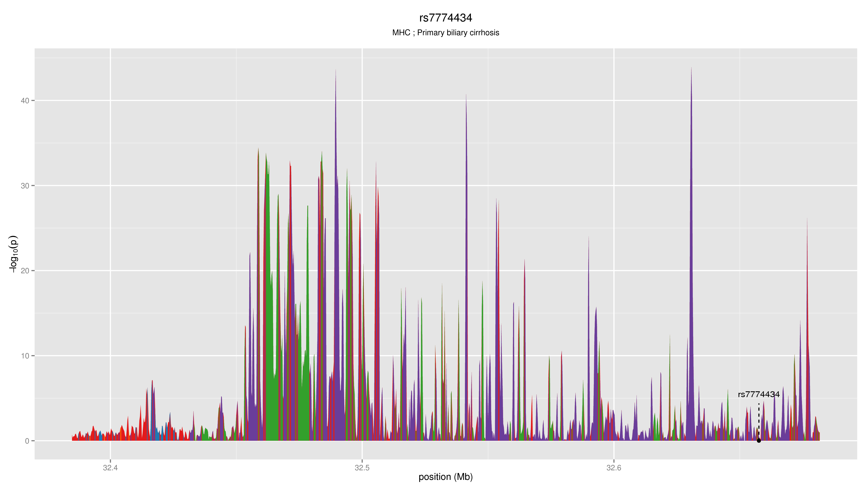868x488 pixels.
Task: Click the rs7774434 annotation label near the marker
Action: click(759, 394)
